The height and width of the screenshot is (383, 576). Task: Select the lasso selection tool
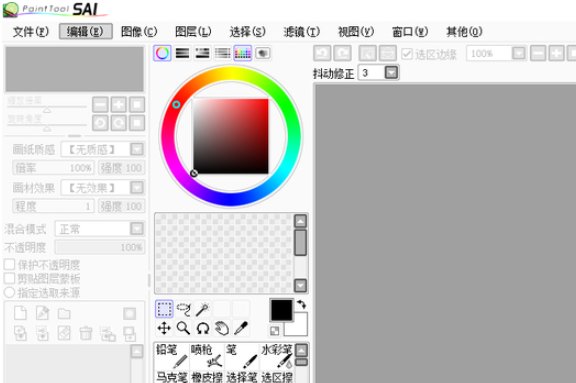tap(184, 309)
